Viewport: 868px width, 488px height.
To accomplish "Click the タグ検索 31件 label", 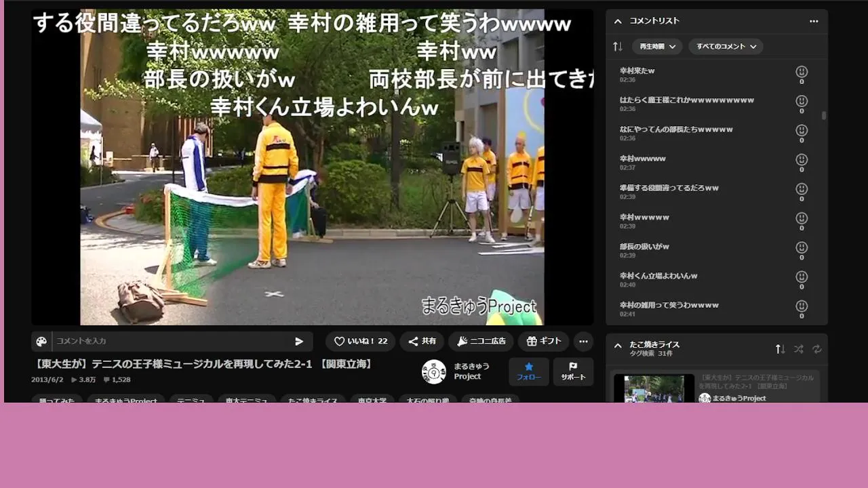I will click(651, 353).
